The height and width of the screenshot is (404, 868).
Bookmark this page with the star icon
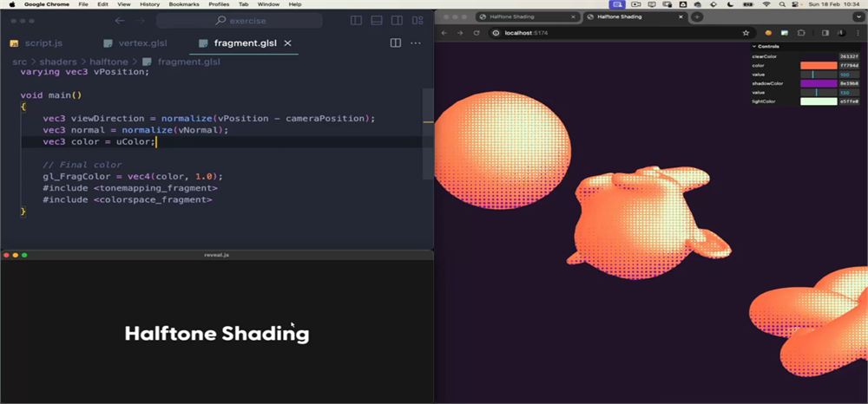tap(746, 33)
